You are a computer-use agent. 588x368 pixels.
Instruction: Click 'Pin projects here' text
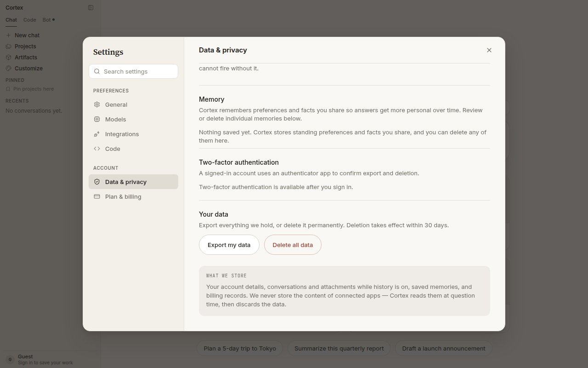click(34, 89)
